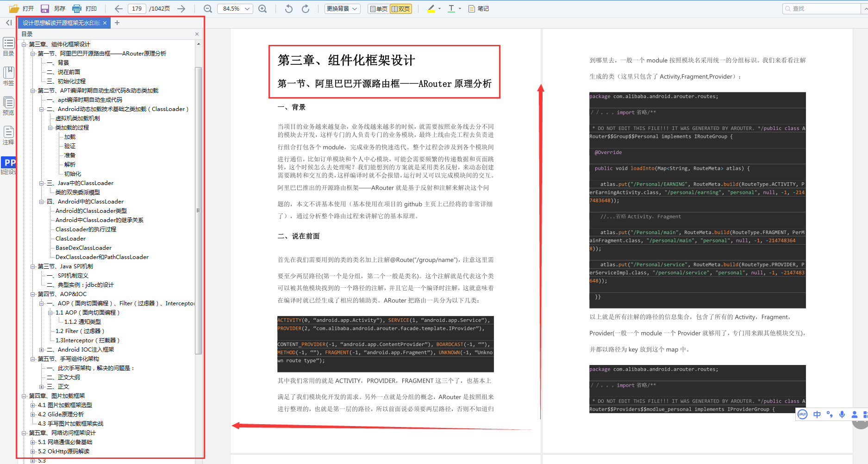Open 二、典型实例：jdbc的设计 entry

click(x=80, y=285)
